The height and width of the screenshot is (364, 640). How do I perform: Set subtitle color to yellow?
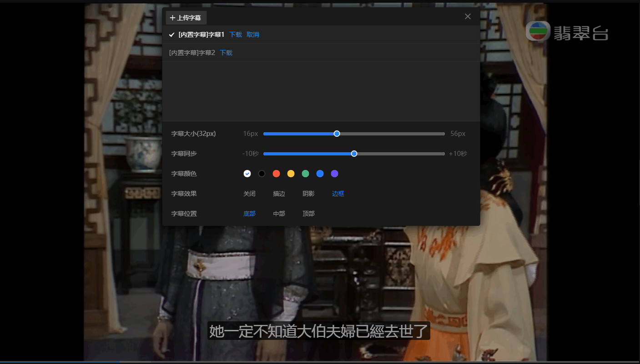pos(291,174)
